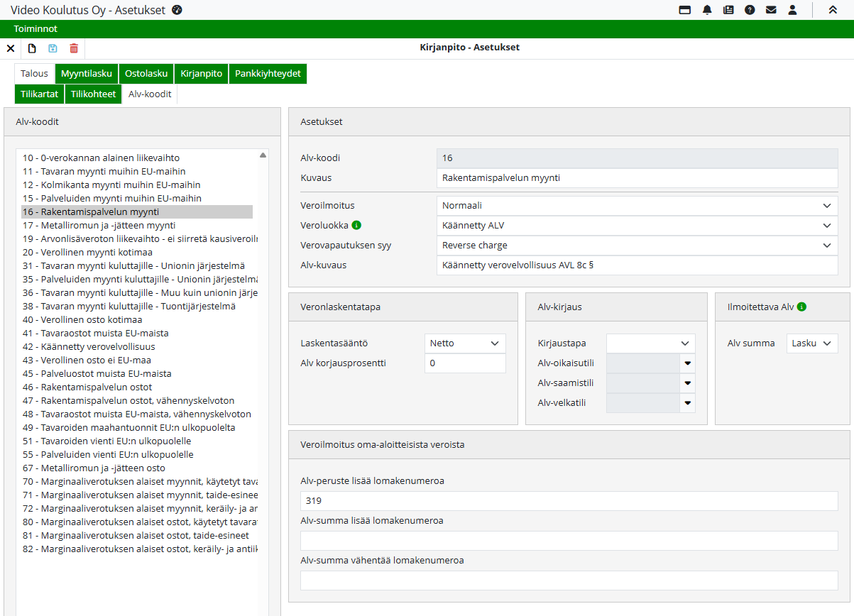Click the green info icon next to Veroluokka
This screenshot has width=854, height=616.
click(x=356, y=226)
